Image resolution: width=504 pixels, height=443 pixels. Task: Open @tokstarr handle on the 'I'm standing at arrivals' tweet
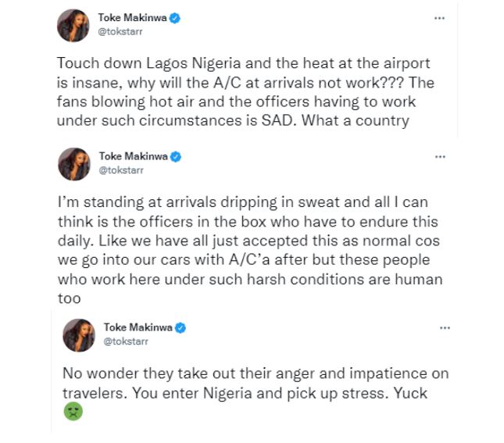click(118, 170)
